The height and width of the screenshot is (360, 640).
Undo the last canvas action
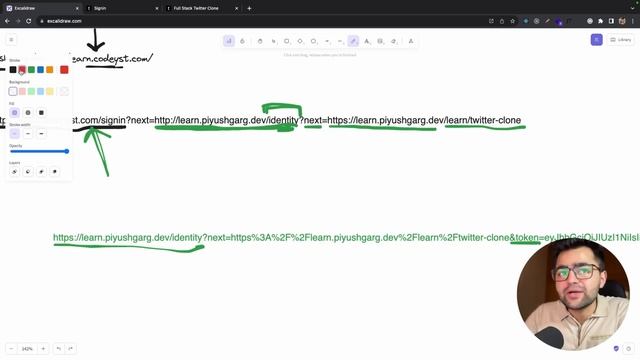pyautogui.click(x=59, y=349)
